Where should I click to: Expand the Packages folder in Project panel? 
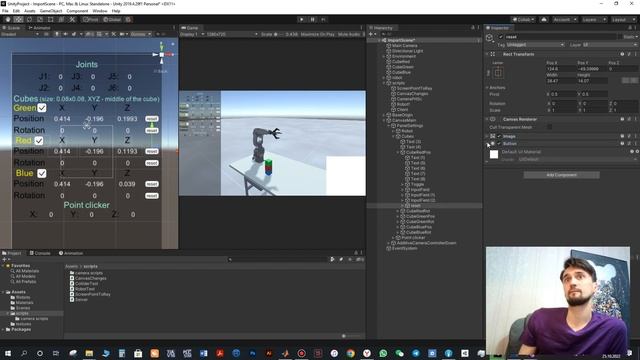(3, 329)
